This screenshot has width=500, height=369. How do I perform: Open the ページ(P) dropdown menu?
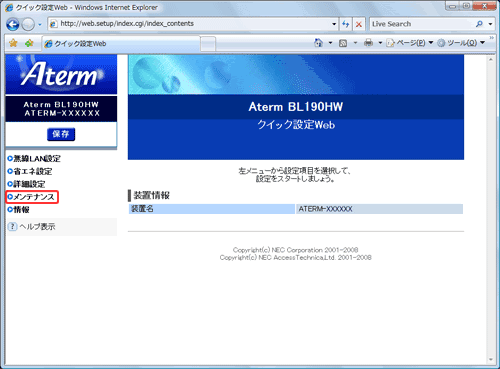(410, 43)
